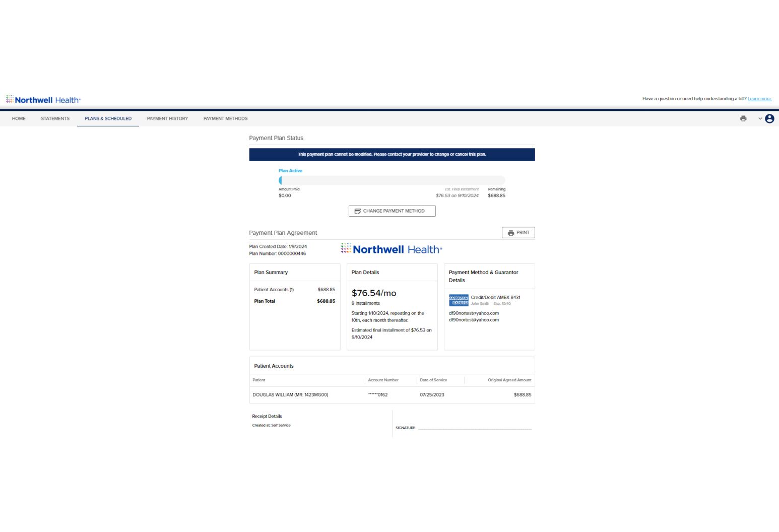Click the printer icon in the top toolbar
Viewport: 779px width, 532px height.
coord(743,118)
